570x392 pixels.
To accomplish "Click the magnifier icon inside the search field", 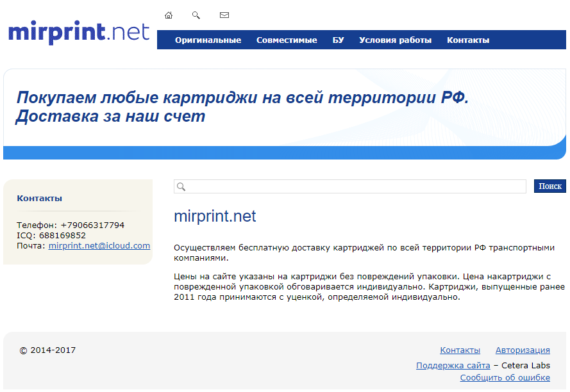I will tap(181, 186).
